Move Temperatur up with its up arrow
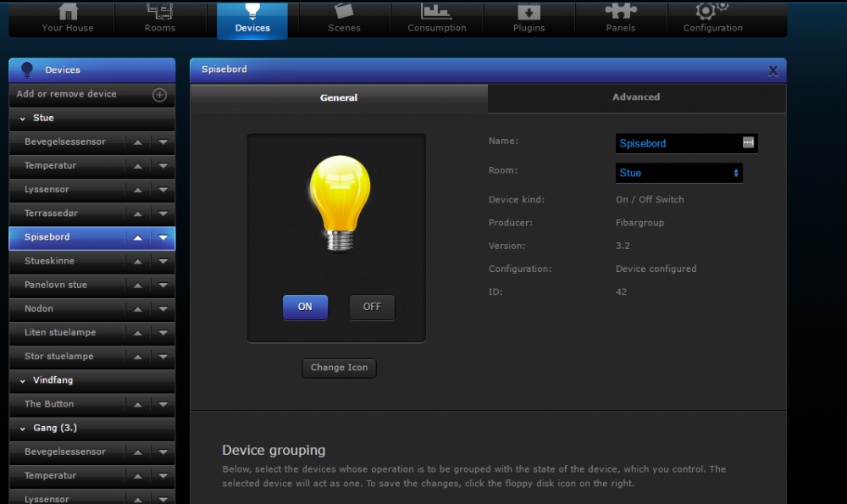The height and width of the screenshot is (504, 847). pyautogui.click(x=138, y=166)
